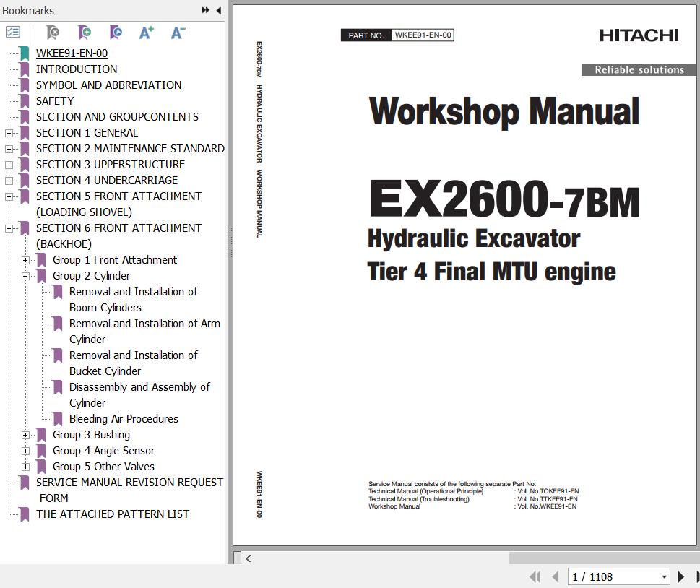Select SECTION 4 UNDERCARRIAGE bookmark text
Viewport: 700px width, 588px height.
[107, 180]
